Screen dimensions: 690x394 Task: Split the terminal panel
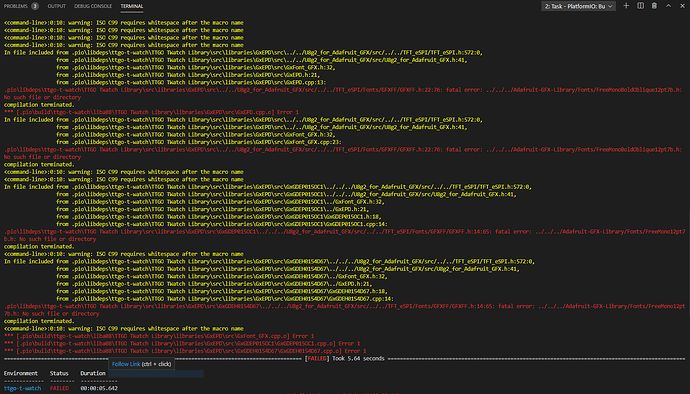point(640,6)
